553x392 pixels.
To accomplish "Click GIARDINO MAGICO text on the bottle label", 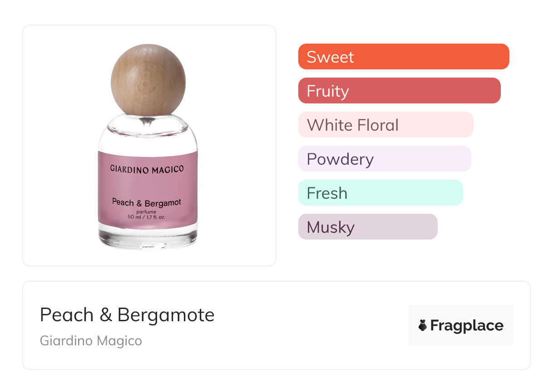I will tap(147, 169).
